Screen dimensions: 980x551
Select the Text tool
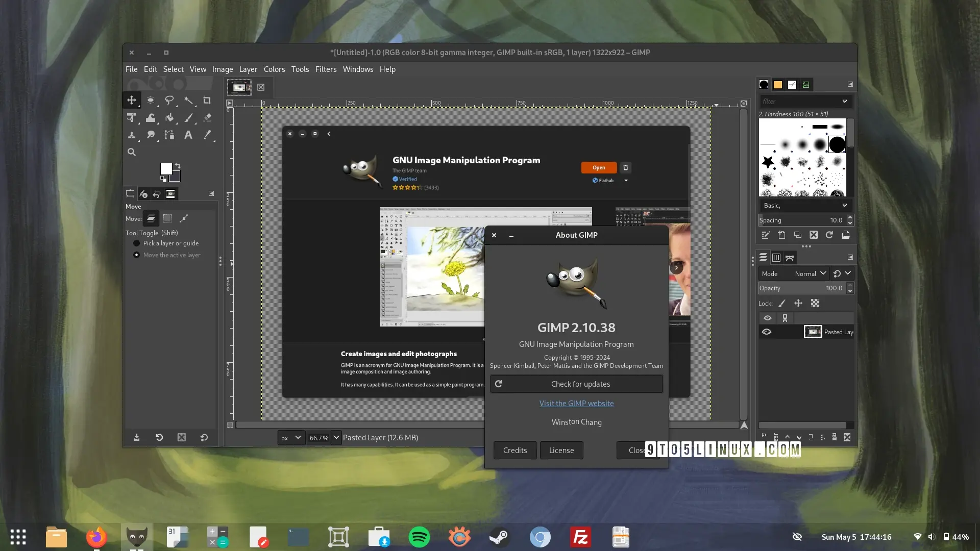(x=188, y=135)
